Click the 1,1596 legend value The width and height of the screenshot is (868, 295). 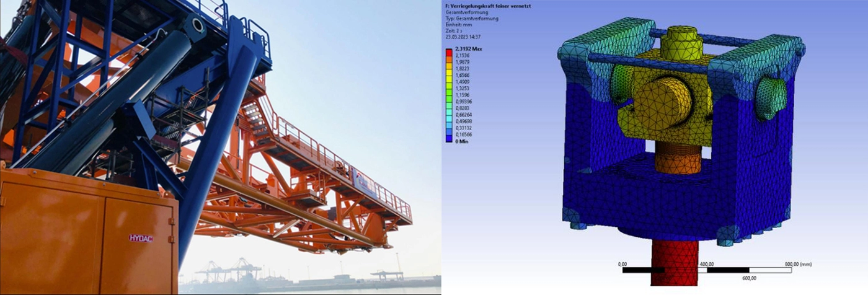(x=463, y=95)
